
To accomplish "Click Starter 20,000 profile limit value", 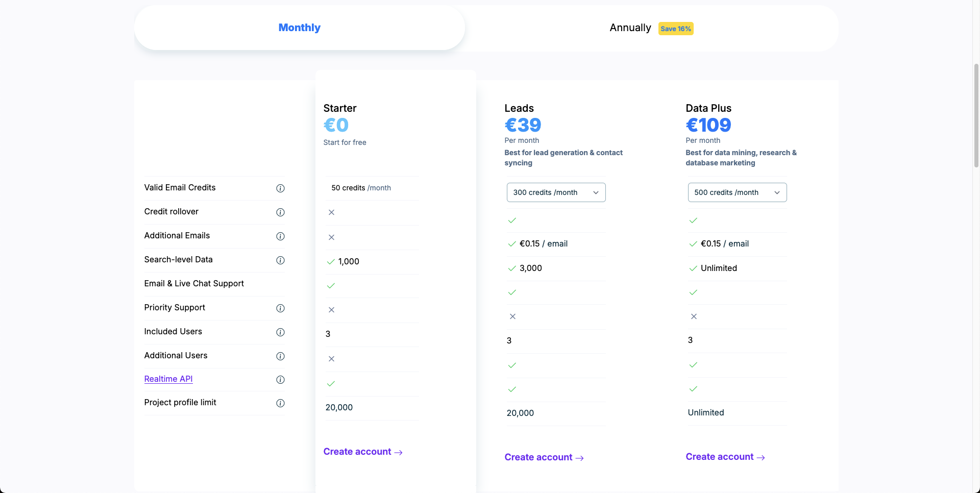I will click(x=339, y=407).
